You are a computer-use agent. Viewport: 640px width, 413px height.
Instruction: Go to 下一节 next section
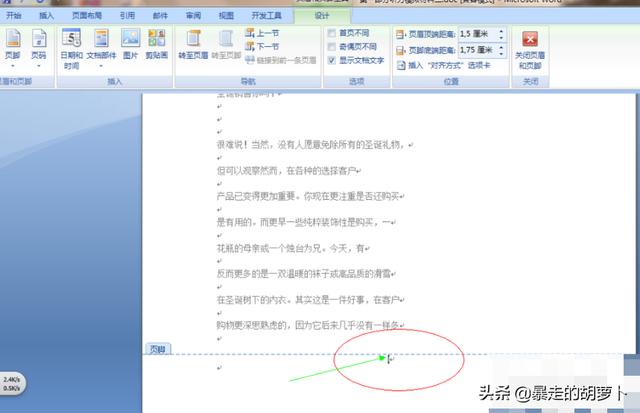click(x=262, y=47)
